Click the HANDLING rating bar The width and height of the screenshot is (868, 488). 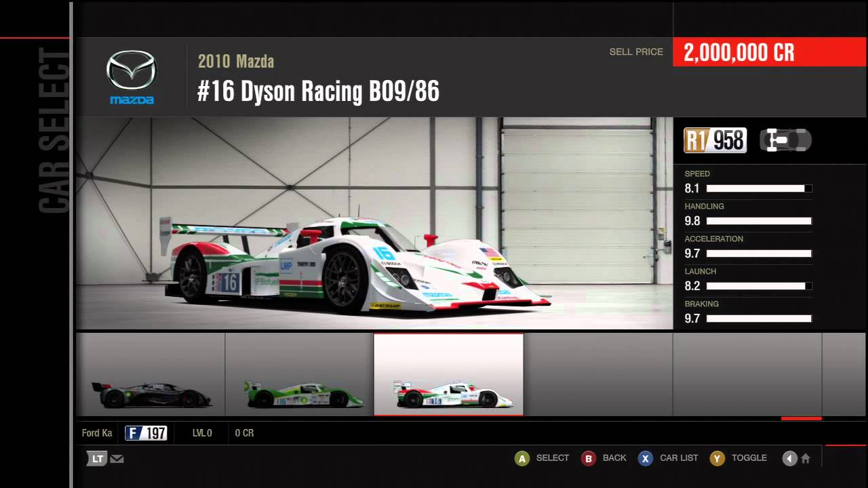click(x=759, y=221)
